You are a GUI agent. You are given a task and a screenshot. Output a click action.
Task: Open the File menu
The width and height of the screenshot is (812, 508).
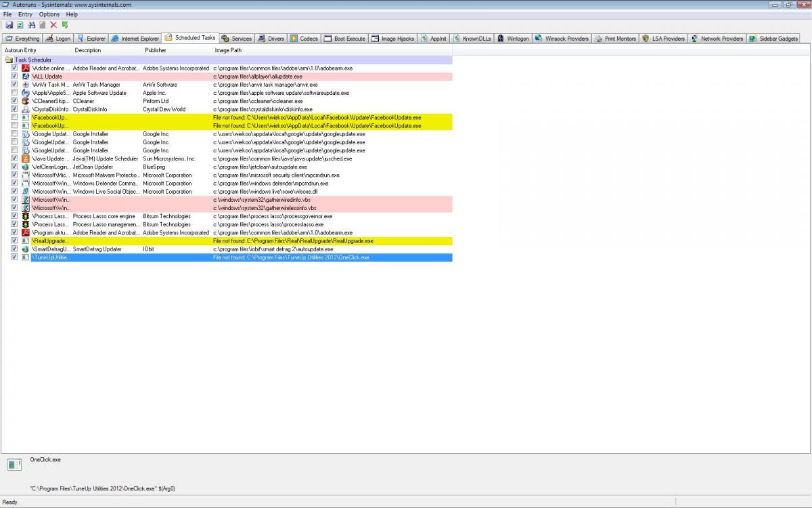point(7,14)
